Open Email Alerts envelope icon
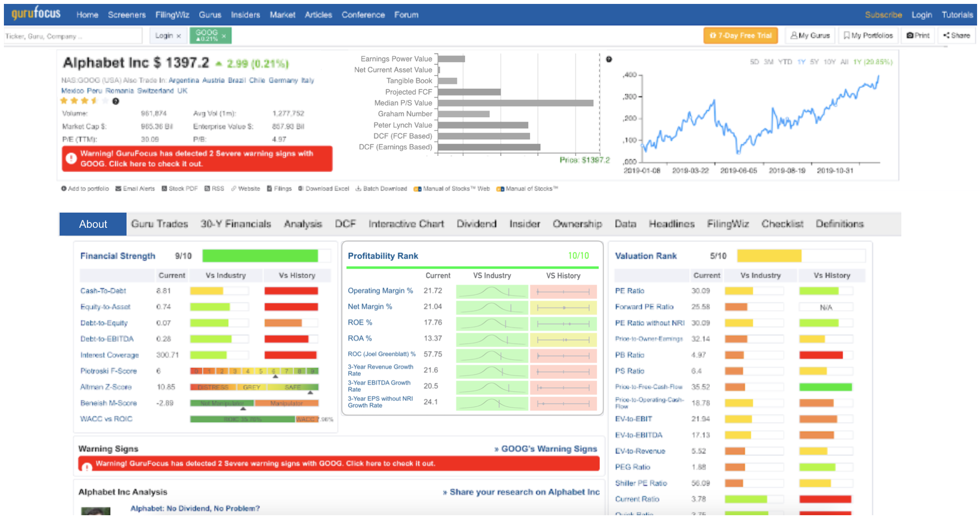This screenshot has width=980, height=524. coord(118,189)
